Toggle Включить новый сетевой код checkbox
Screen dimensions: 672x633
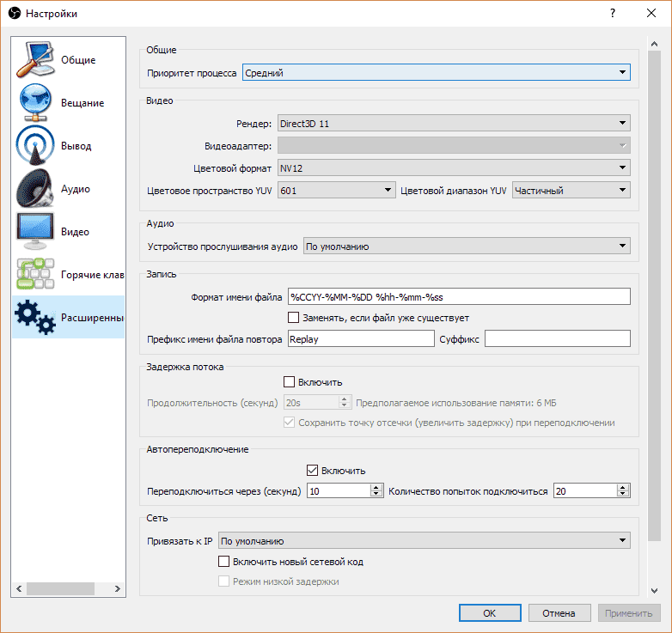[x=225, y=562]
